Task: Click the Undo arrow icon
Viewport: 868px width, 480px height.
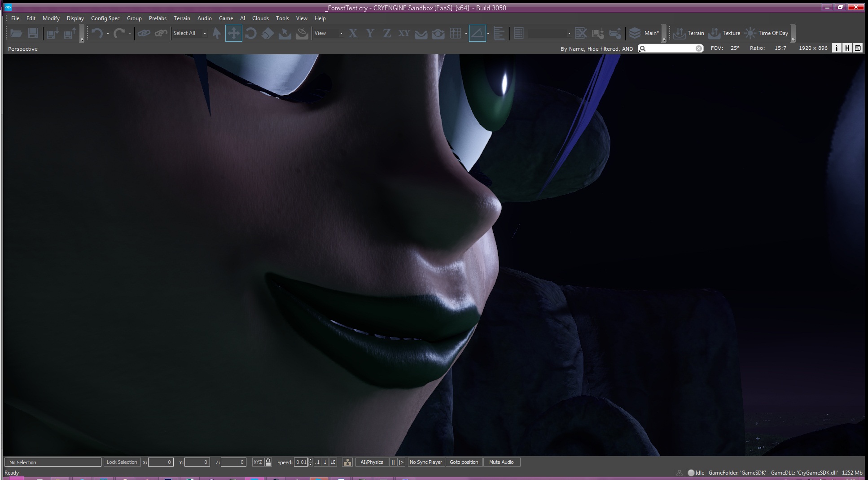Action: (x=97, y=33)
